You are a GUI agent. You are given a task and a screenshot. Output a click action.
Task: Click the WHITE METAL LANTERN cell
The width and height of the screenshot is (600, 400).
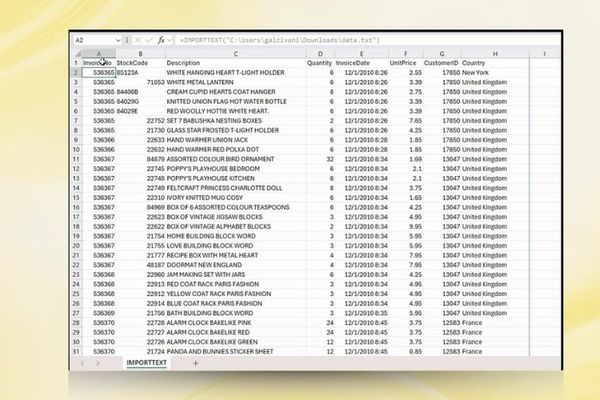[236, 82]
